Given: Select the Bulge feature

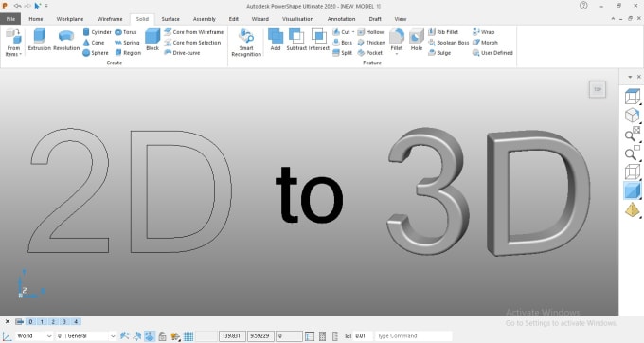Looking at the screenshot, I should click(x=439, y=53).
